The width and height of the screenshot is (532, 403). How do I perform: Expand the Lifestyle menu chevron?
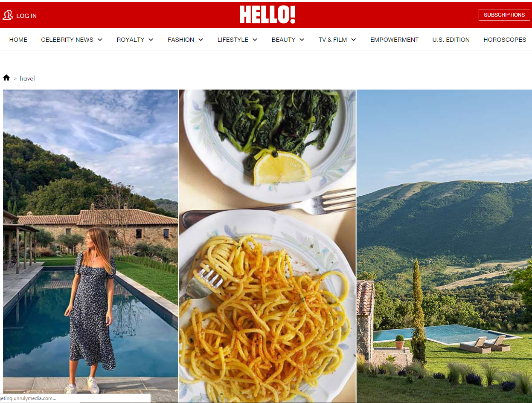click(255, 40)
